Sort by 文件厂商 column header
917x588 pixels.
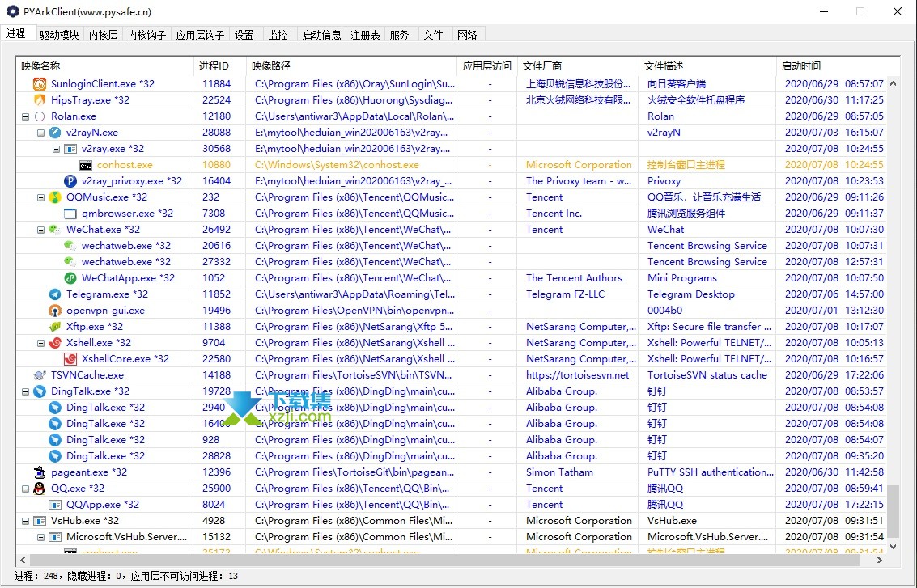click(x=577, y=66)
